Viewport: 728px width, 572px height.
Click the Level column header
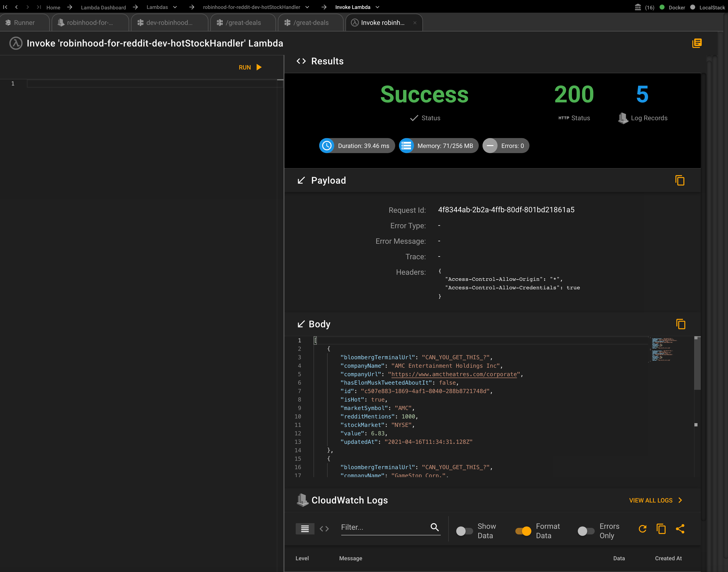(x=302, y=558)
